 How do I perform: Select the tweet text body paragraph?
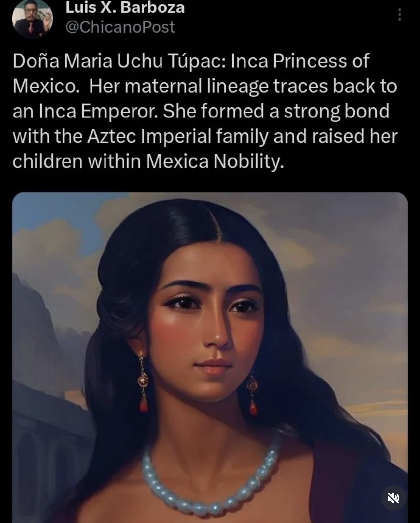tap(205, 111)
